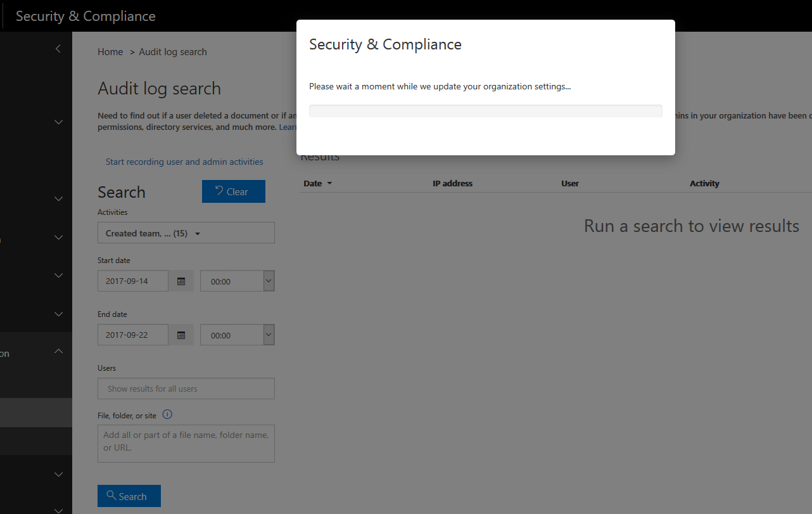
Task: Click the Activity column header
Action: (x=704, y=183)
